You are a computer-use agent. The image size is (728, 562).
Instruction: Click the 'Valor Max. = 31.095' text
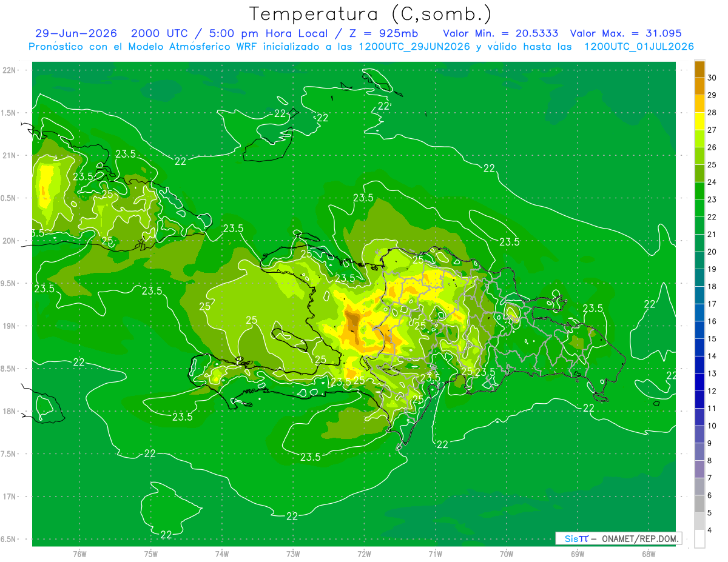627,34
